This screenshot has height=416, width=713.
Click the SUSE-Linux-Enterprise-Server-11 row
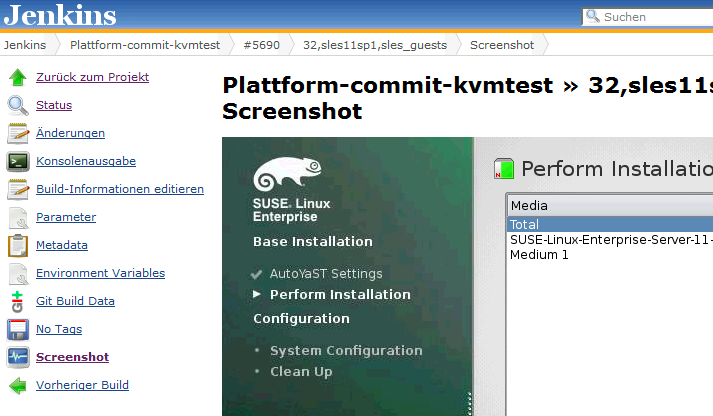pyautogui.click(x=610, y=240)
